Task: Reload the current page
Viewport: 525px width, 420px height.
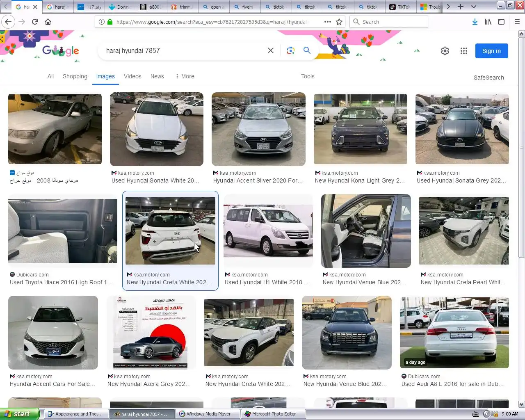Action: pos(35,22)
